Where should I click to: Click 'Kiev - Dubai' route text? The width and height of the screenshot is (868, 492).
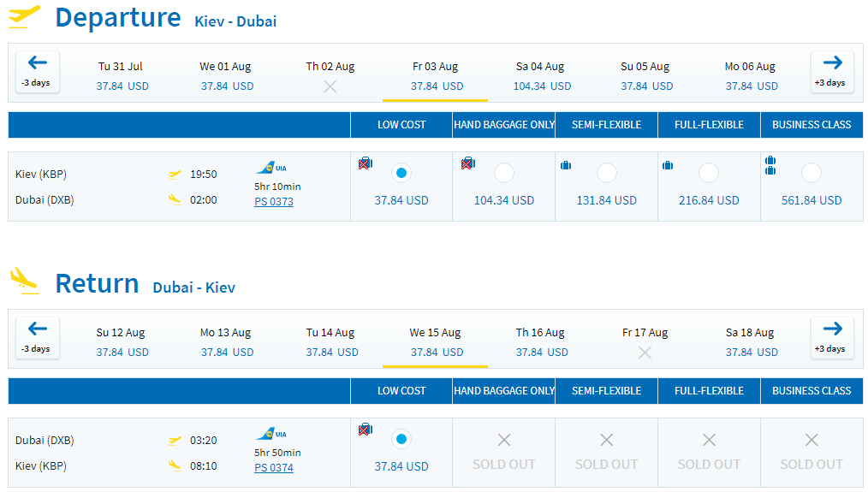coord(235,21)
